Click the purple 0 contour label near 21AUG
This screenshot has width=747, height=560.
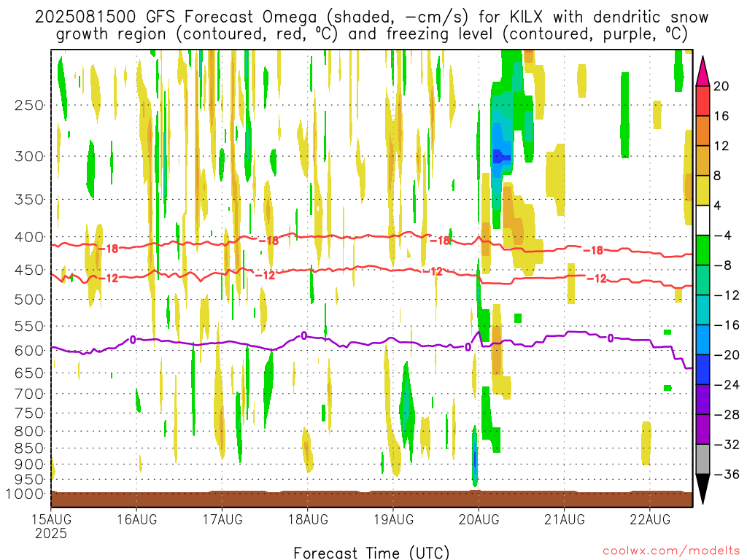(x=611, y=338)
